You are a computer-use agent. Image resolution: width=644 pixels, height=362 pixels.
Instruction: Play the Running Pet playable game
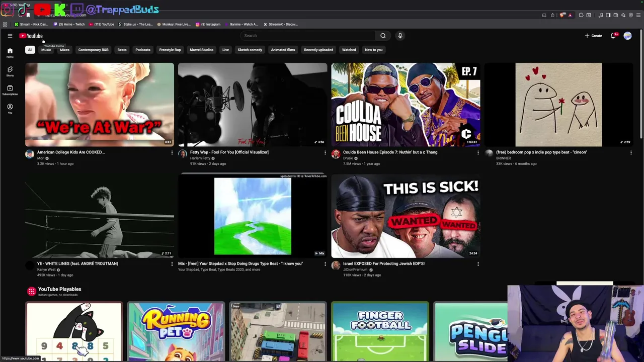click(176, 331)
